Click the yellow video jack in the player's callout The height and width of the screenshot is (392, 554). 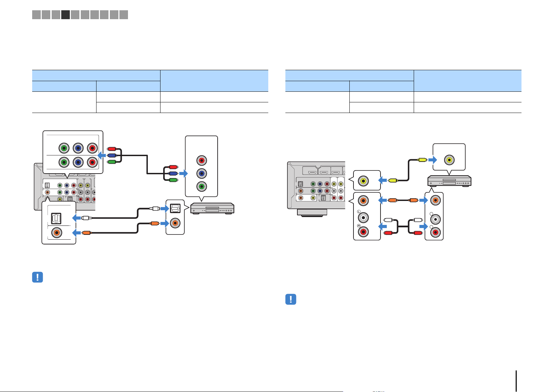click(x=449, y=160)
